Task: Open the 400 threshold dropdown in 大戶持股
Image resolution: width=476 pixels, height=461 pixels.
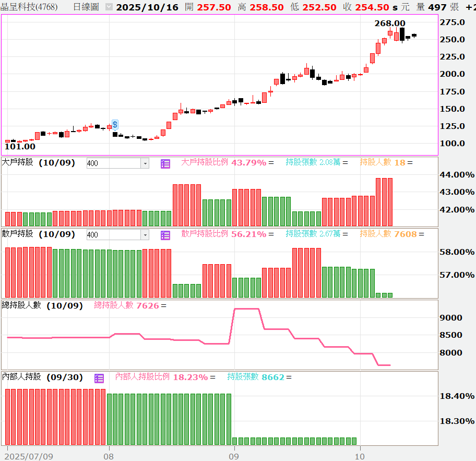Action: click(145, 163)
